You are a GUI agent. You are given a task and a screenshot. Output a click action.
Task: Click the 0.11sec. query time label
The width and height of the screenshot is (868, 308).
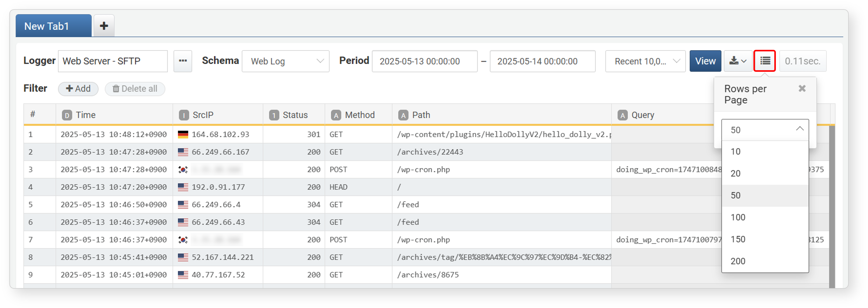pyautogui.click(x=803, y=61)
